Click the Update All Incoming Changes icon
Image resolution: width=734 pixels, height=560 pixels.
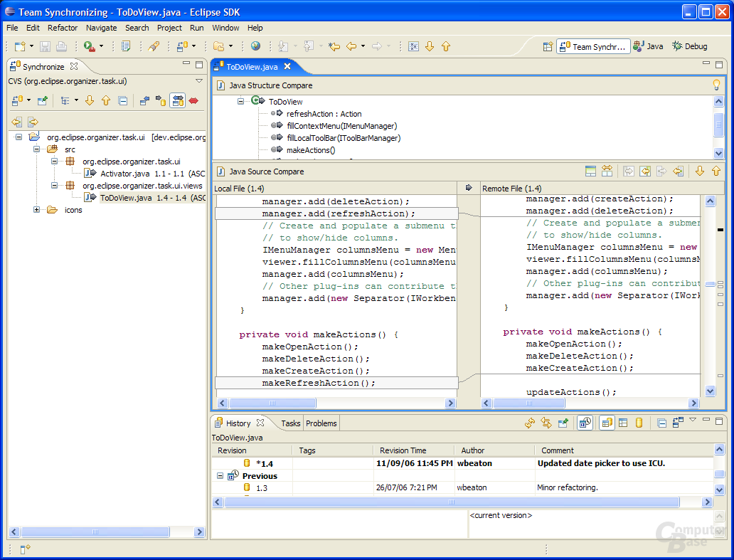pyautogui.click(x=17, y=122)
